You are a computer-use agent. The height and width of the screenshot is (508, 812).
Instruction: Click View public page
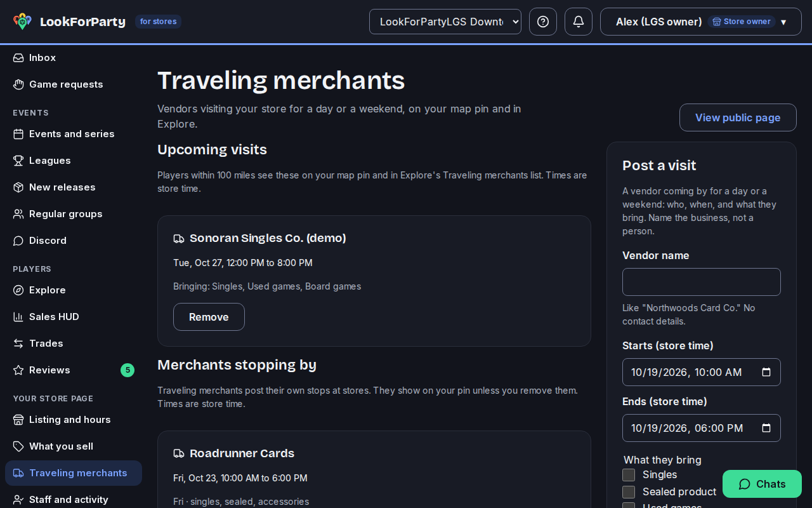pyautogui.click(x=738, y=117)
